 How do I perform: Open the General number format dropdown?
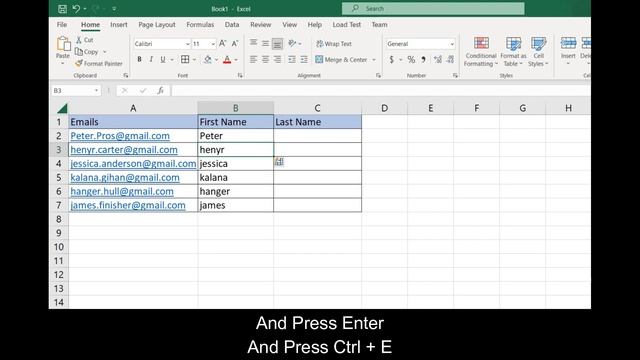[x=452, y=44]
